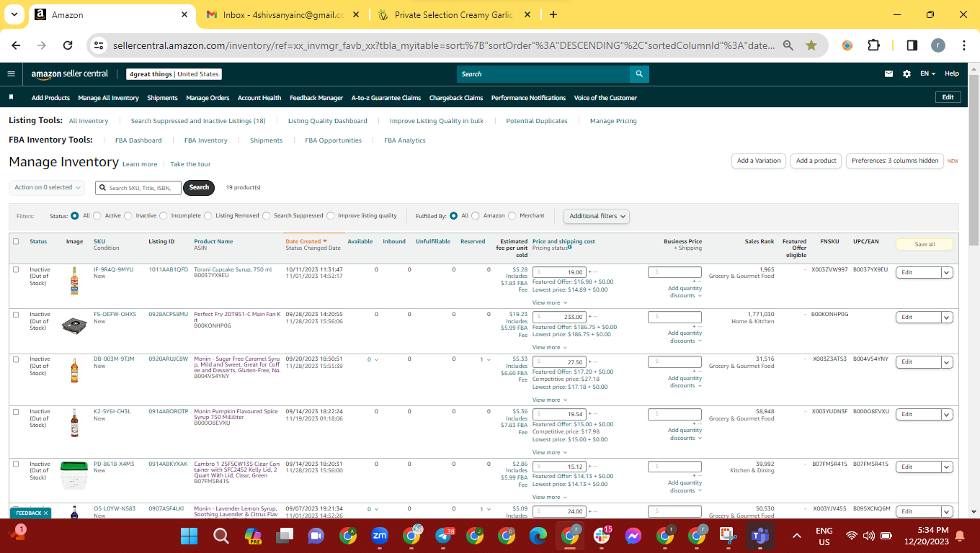Open Account Health in the nav bar
This screenshot has width=980, height=553.
259,98
